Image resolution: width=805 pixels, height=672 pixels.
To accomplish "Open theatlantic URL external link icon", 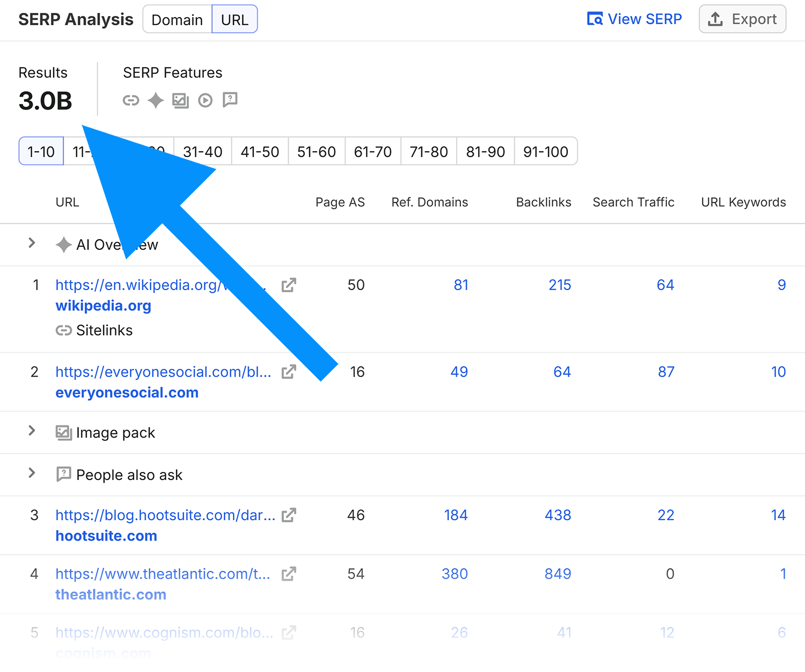I will 289,574.
